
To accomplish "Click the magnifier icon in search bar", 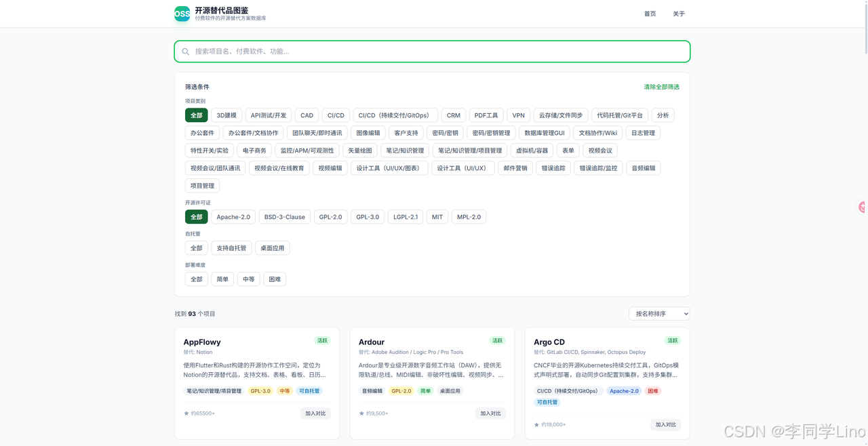I will coord(186,52).
